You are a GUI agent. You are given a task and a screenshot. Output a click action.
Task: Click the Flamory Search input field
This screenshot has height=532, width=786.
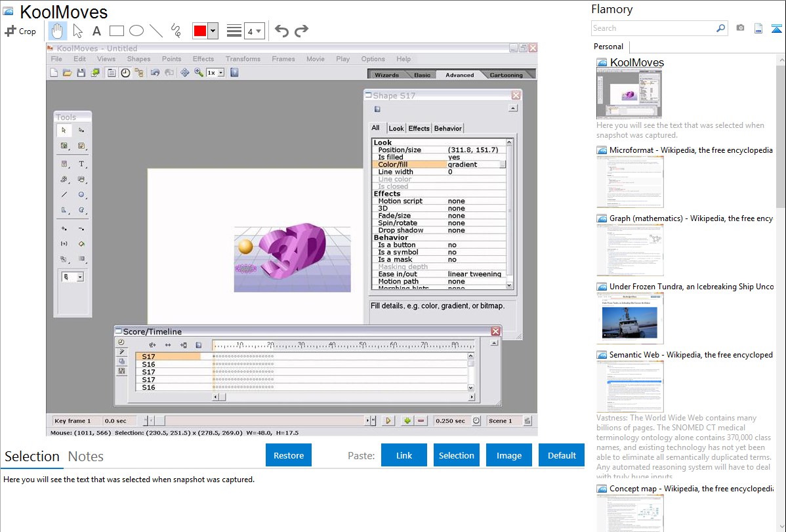coord(653,28)
